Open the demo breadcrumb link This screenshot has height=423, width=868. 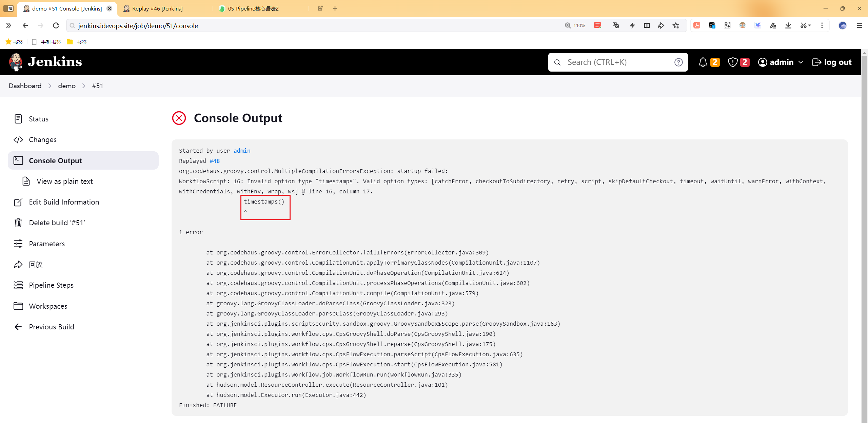pos(67,86)
